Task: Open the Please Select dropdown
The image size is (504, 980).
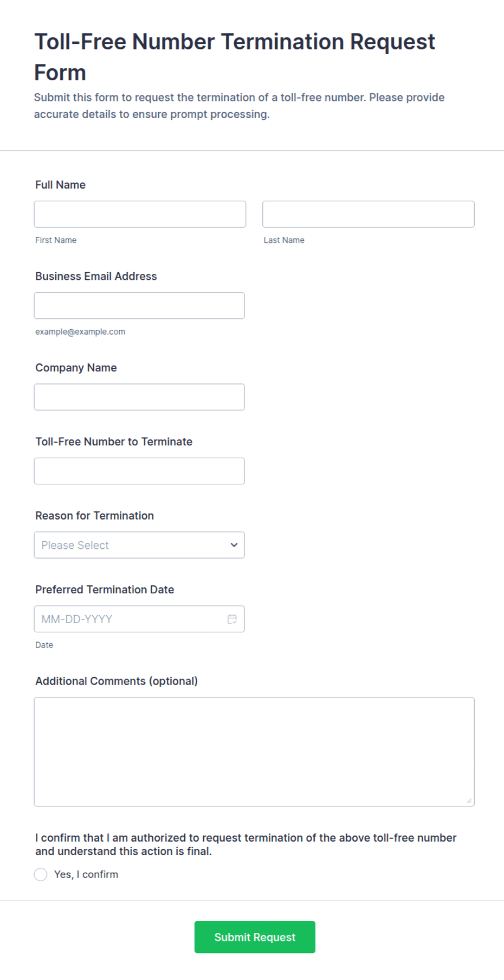Action: click(x=139, y=545)
